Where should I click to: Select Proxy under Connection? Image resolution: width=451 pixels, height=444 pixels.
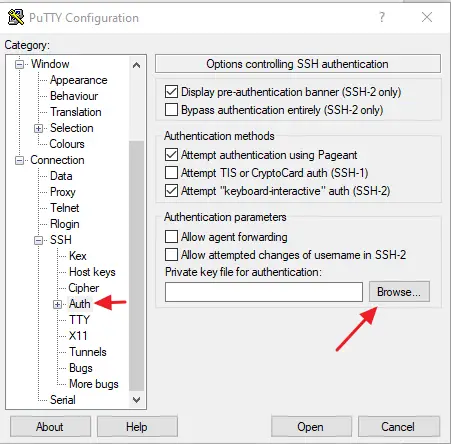click(63, 192)
